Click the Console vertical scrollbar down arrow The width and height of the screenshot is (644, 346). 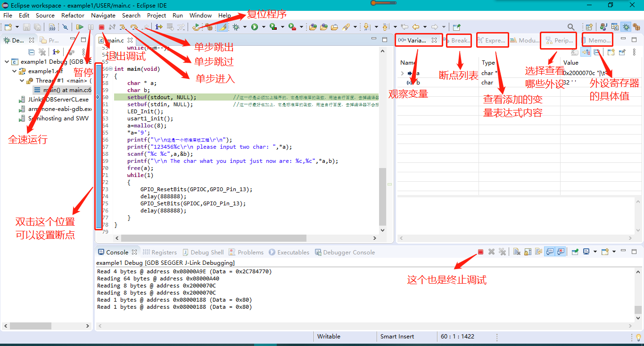[638, 318]
